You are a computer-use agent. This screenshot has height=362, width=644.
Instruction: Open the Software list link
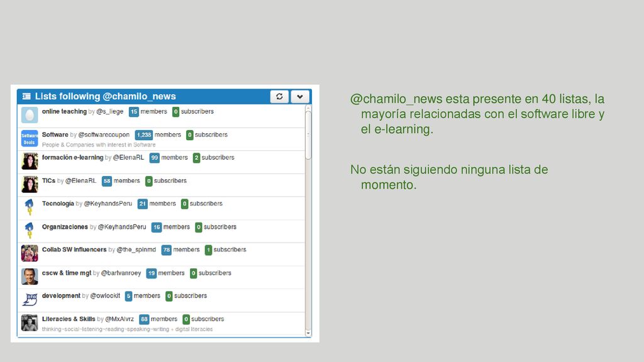click(x=55, y=134)
